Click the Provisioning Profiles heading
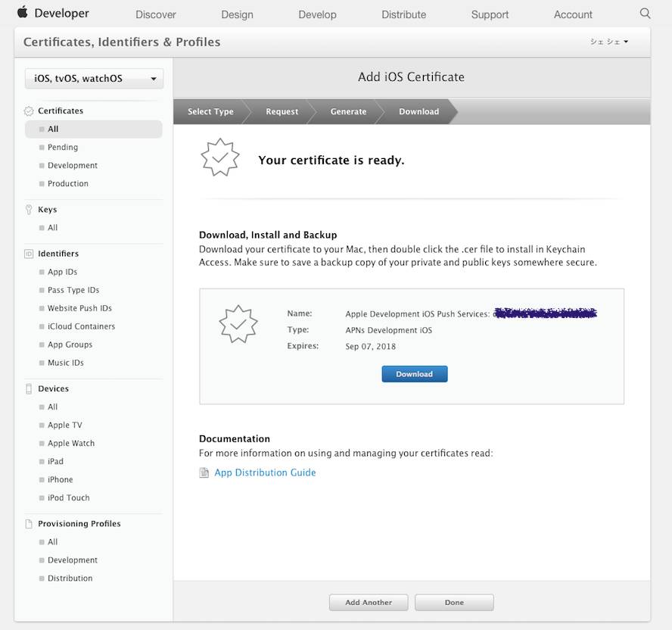The image size is (672, 630). [79, 524]
